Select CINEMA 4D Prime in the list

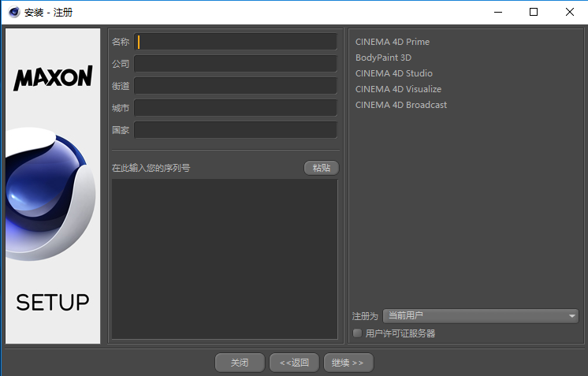[393, 42]
